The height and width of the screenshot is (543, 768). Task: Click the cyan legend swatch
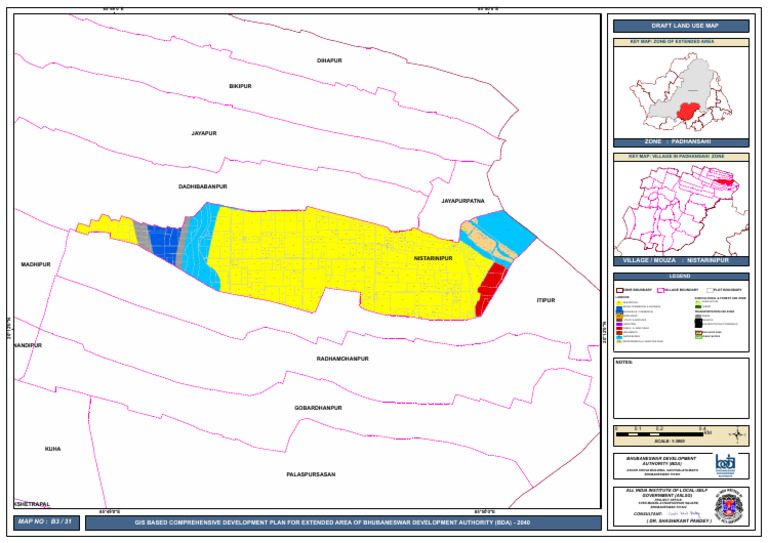[619, 337]
